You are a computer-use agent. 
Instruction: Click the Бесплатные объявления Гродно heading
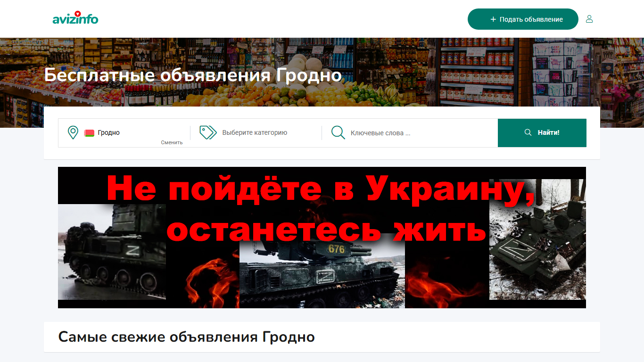(x=193, y=75)
